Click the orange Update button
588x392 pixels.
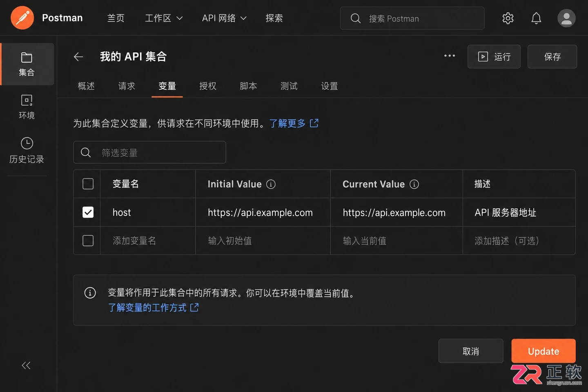[543, 351]
